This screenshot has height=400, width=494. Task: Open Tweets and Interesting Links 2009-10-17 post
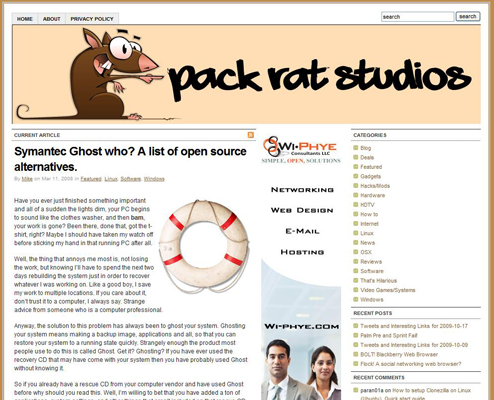click(414, 326)
